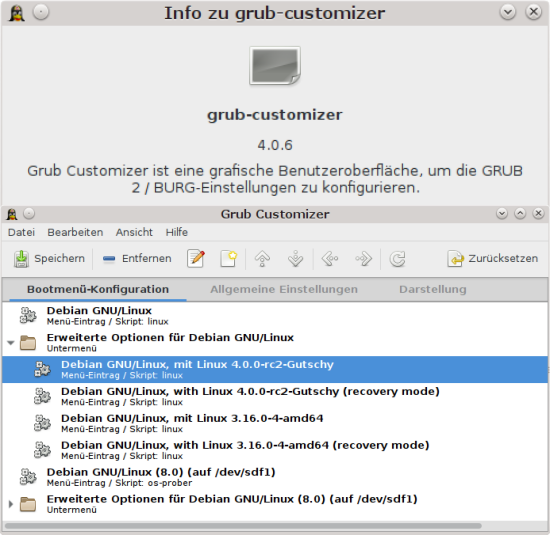Click the Entfernen remove button
The image size is (550, 535).
point(137,259)
